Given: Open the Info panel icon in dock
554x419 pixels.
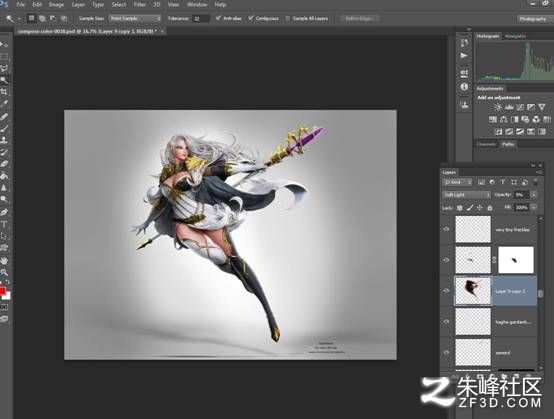Looking at the screenshot, I should tap(464, 87).
